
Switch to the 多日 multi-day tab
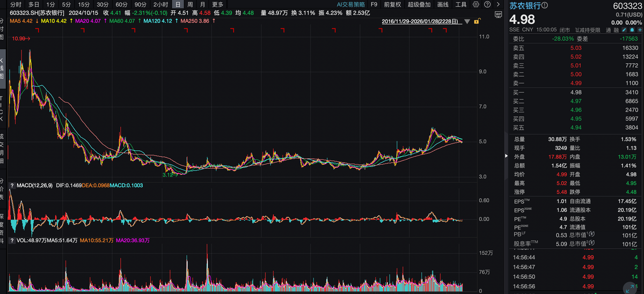point(34,4)
